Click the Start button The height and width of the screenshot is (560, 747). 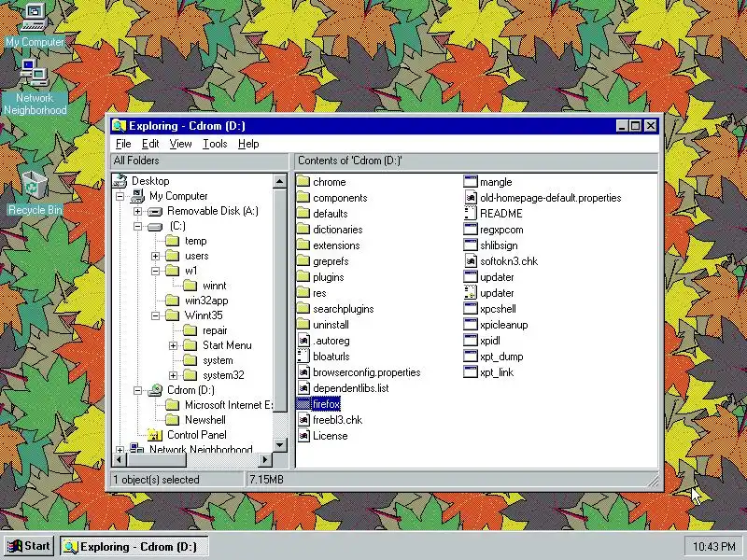pos(29,546)
